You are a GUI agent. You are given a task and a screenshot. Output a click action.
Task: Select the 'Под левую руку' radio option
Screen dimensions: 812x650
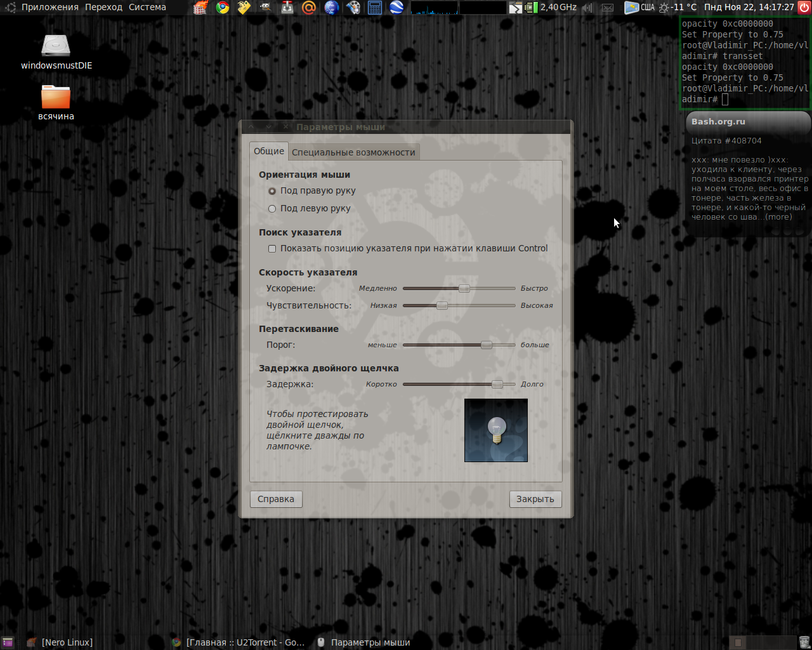[x=272, y=209]
